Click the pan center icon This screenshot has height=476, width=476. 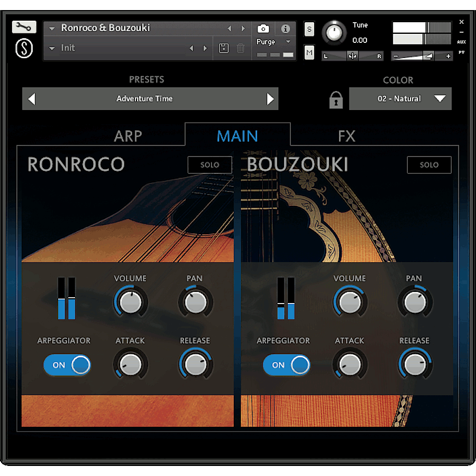click(352, 56)
